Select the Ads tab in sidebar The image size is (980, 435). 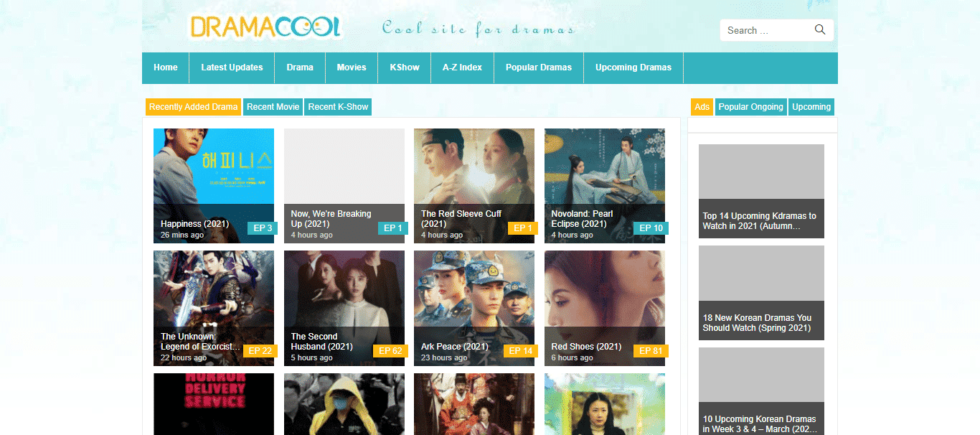click(x=702, y=107)
